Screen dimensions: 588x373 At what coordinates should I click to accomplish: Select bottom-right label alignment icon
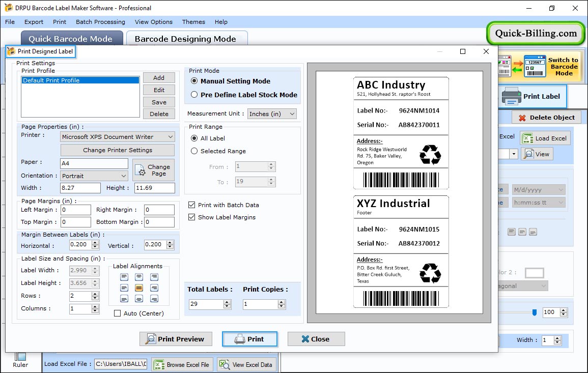tap(154, 299)
